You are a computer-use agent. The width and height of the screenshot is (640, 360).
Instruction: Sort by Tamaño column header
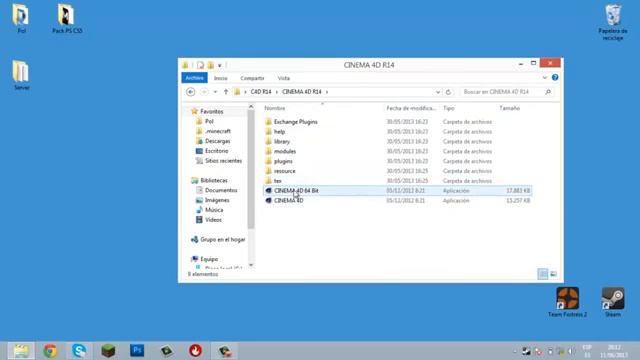tap(509, 108)
